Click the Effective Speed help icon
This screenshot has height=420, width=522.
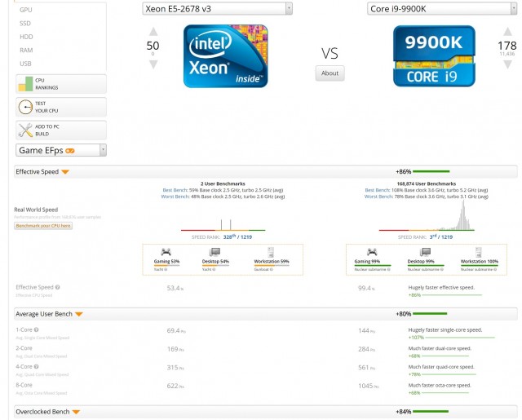coord(58,287)
